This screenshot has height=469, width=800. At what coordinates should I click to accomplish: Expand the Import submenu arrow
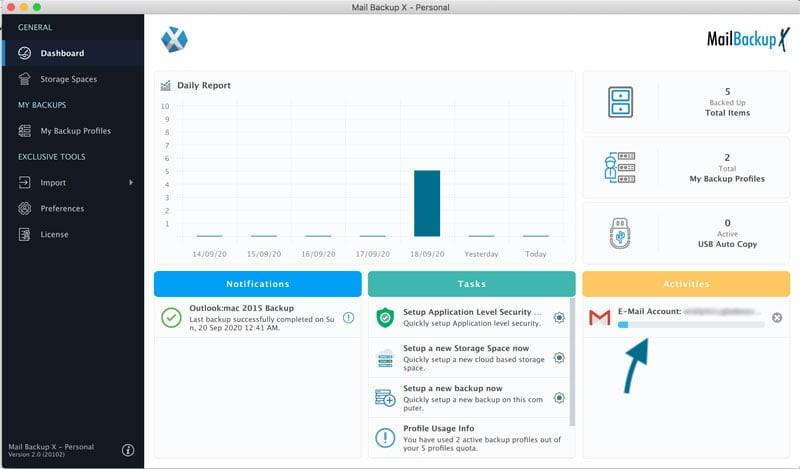coord(131,182)
